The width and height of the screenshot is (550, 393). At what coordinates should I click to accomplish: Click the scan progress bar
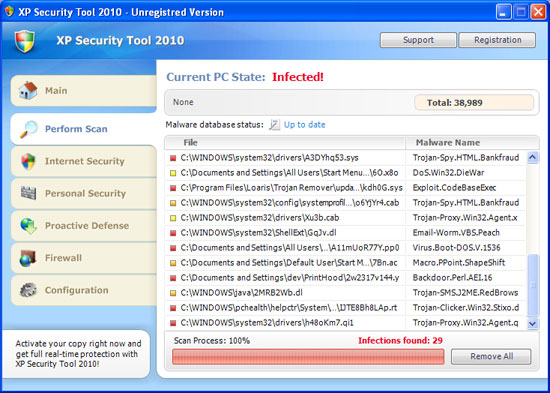click(308, 357)
